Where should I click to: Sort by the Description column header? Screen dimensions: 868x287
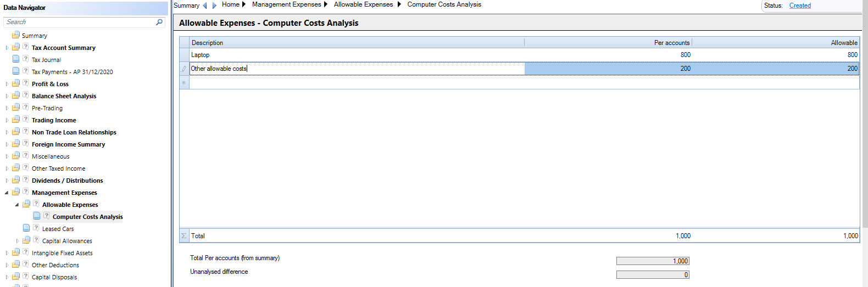point(357,42)
